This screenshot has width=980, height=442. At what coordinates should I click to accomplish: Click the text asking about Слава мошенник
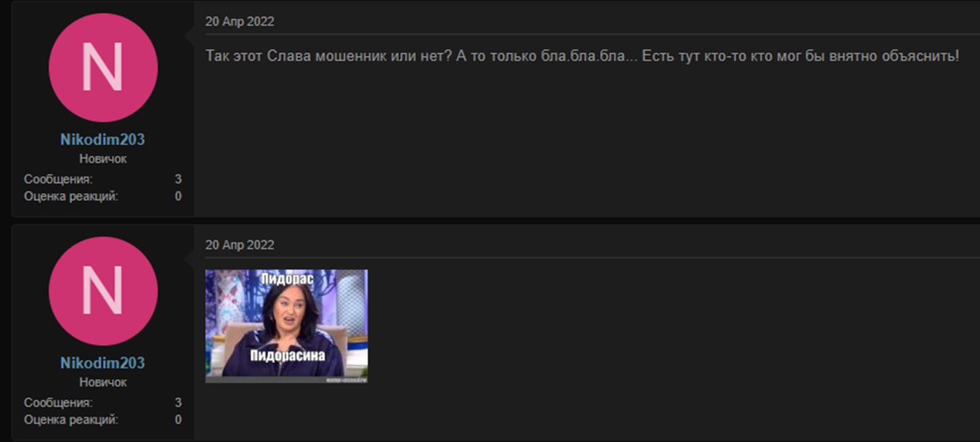pyautogui.click(x=582, y=56)
